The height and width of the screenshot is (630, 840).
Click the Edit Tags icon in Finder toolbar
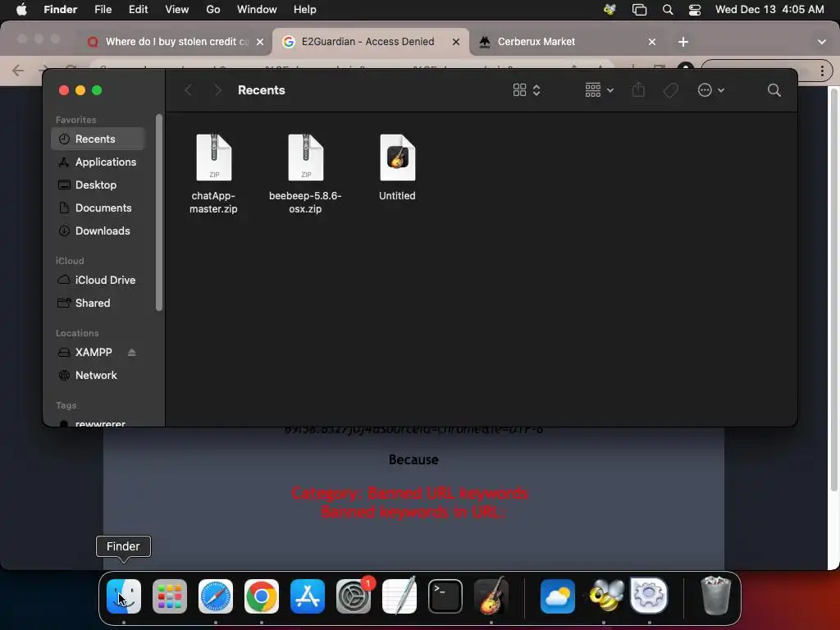tap(670, 90)
